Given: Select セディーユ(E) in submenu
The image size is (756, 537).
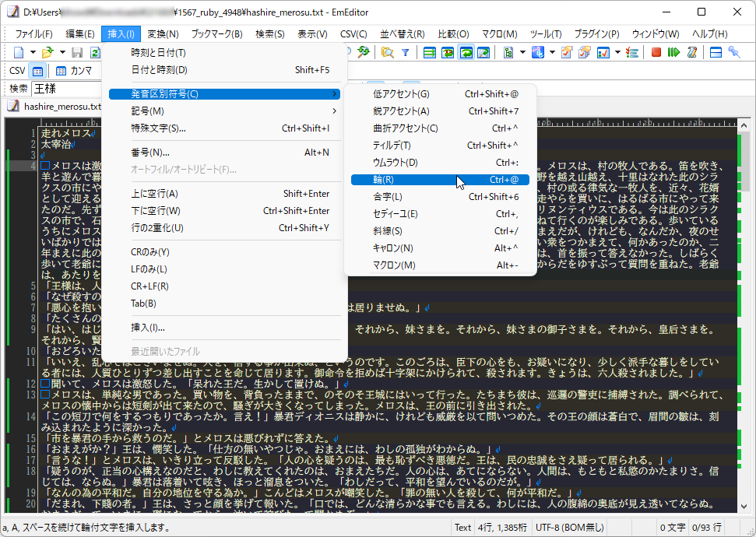Looking at the screenshot, I should tap(440, 214).
